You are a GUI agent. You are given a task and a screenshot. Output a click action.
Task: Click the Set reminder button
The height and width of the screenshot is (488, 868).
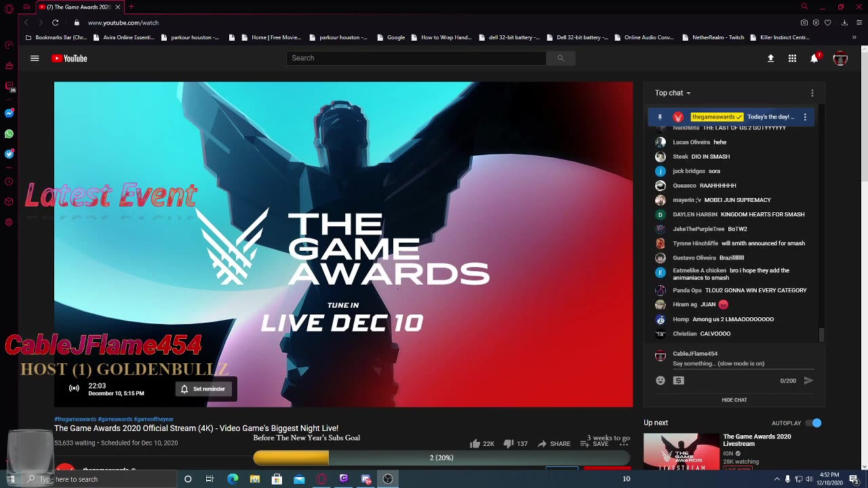click(x=203, y=389)
